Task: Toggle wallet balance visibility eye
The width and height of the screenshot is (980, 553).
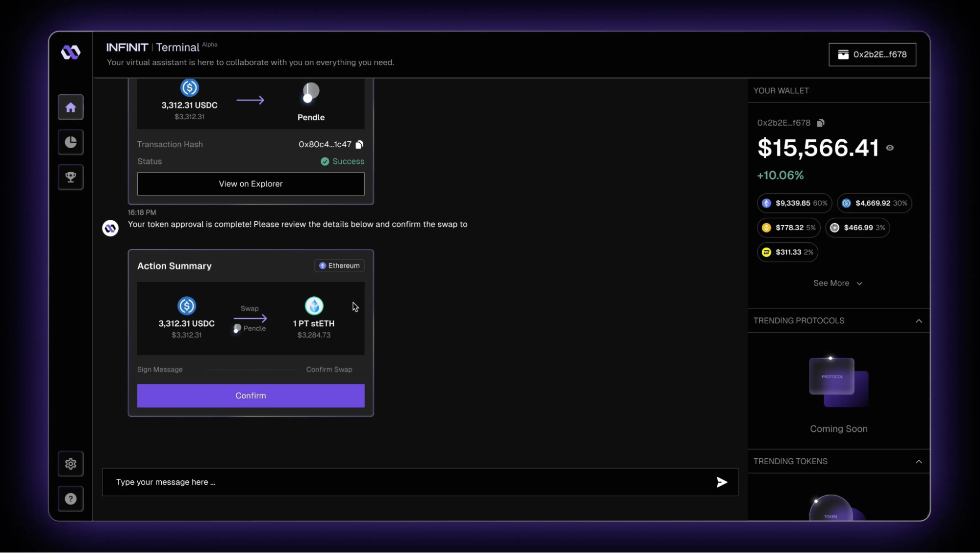Action: 890,148
